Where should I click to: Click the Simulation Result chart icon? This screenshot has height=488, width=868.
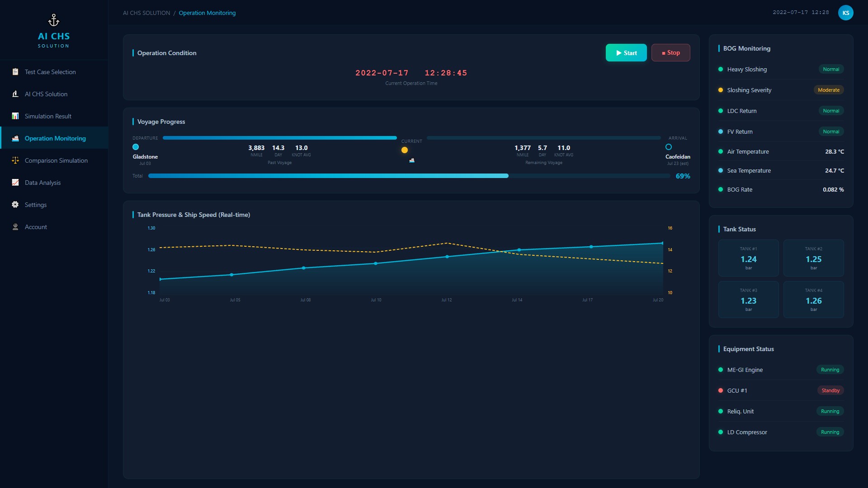tap(15, 116)
